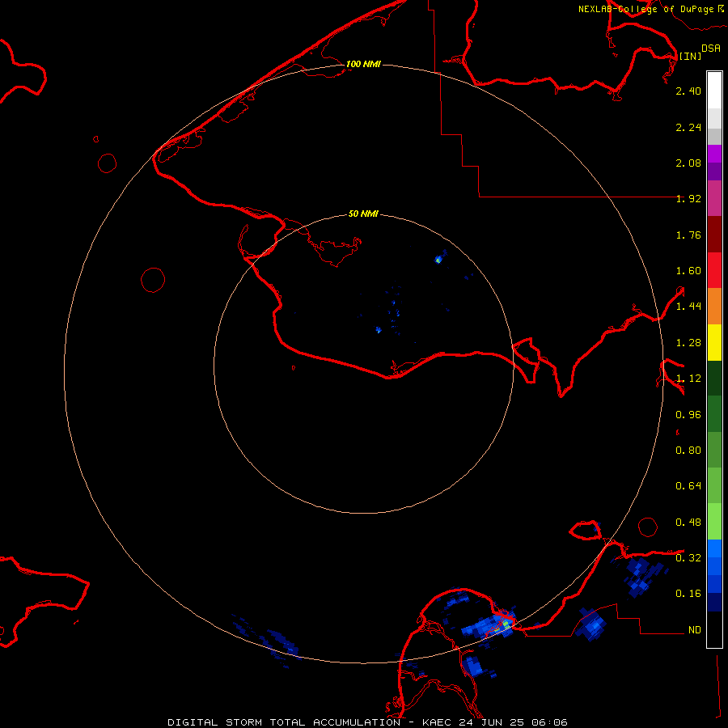Click the green-cored echo inside the 50 NMI ring
Viewport: 728px width, 728px height.
(438, 260)
